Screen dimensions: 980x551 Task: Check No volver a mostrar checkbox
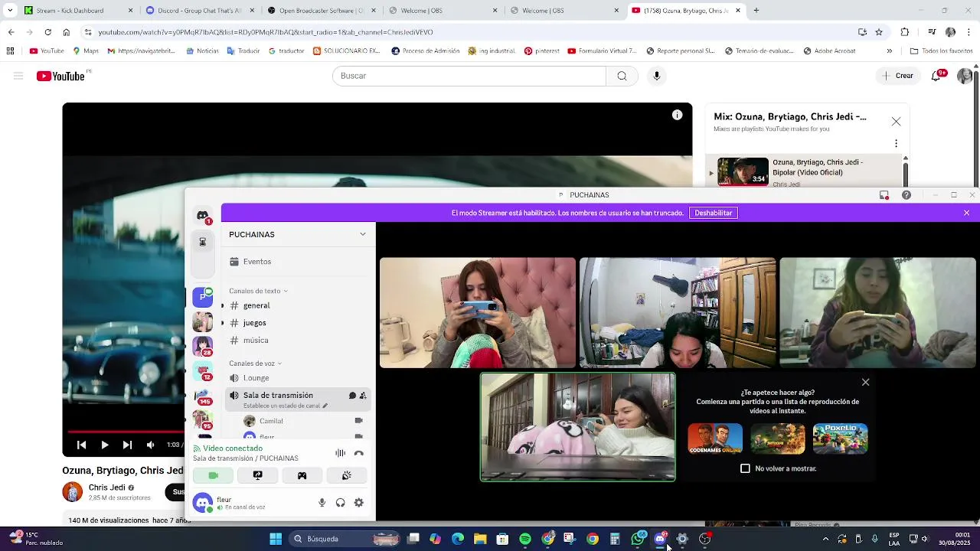pyautogui.click(x=745, y=468)
